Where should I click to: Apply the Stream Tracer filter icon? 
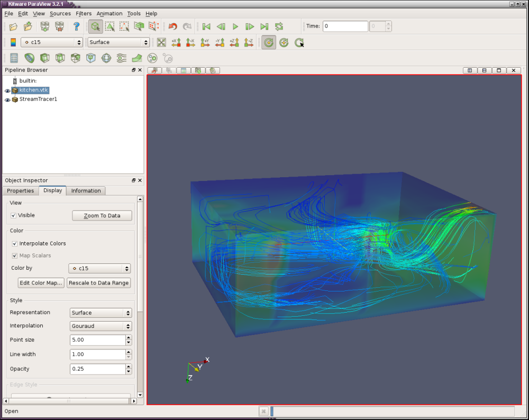click(x=122, y=58)
